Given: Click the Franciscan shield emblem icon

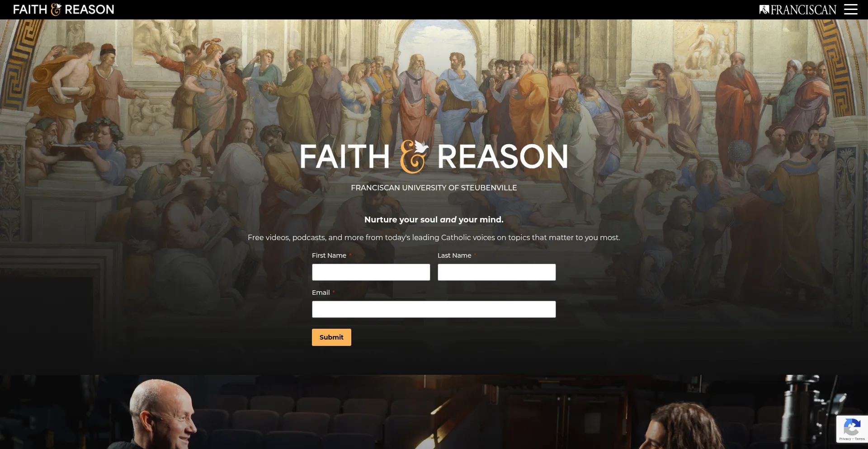Looking at the screenshot, I should [x=764, y=9].
